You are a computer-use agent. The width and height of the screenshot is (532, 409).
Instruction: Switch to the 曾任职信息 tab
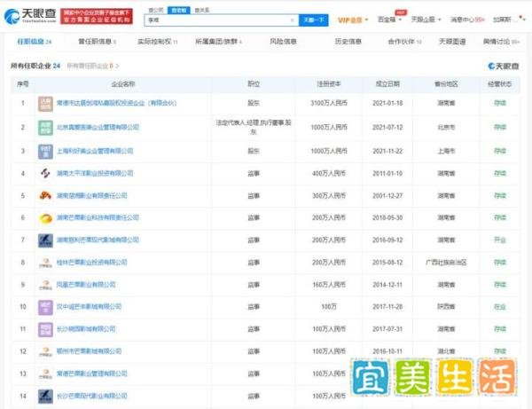(97, 42)
